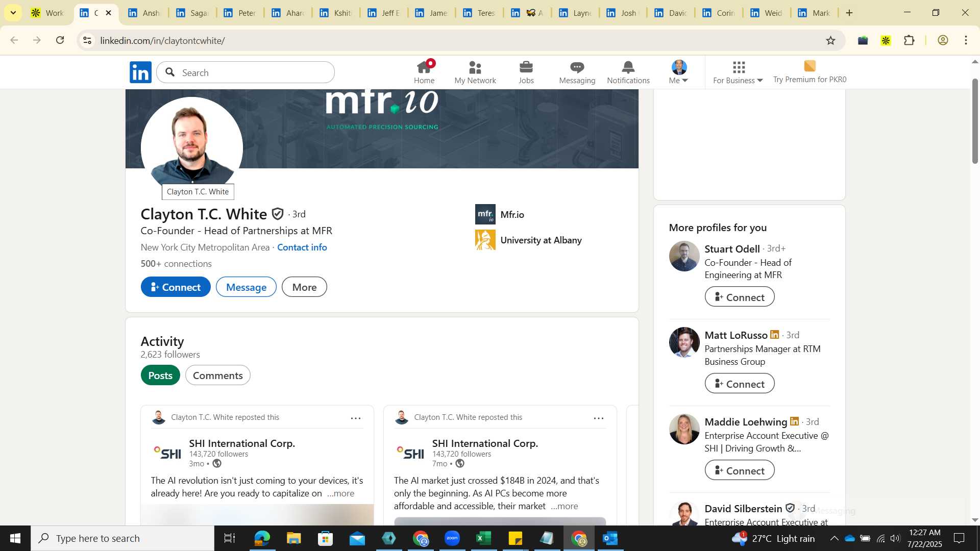Click the page vertical scrollbar
The height and width of the screenshot is (551, 980).
coord(975,121)
